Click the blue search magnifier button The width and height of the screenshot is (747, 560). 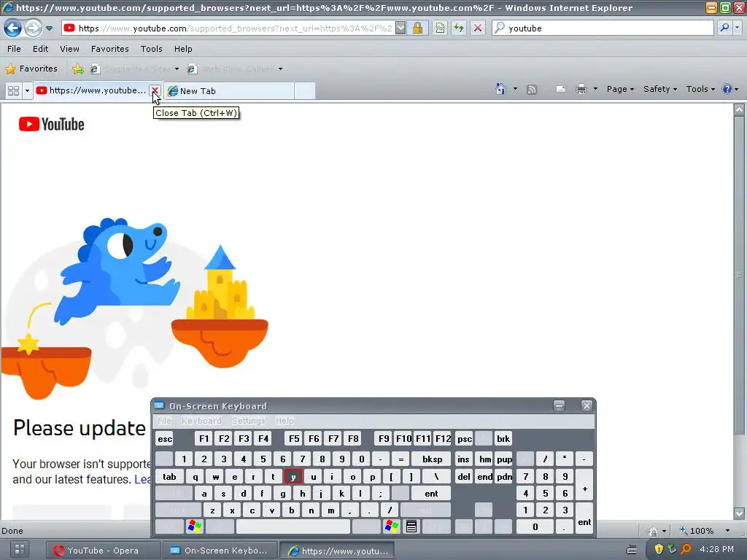tap(724, 28)
